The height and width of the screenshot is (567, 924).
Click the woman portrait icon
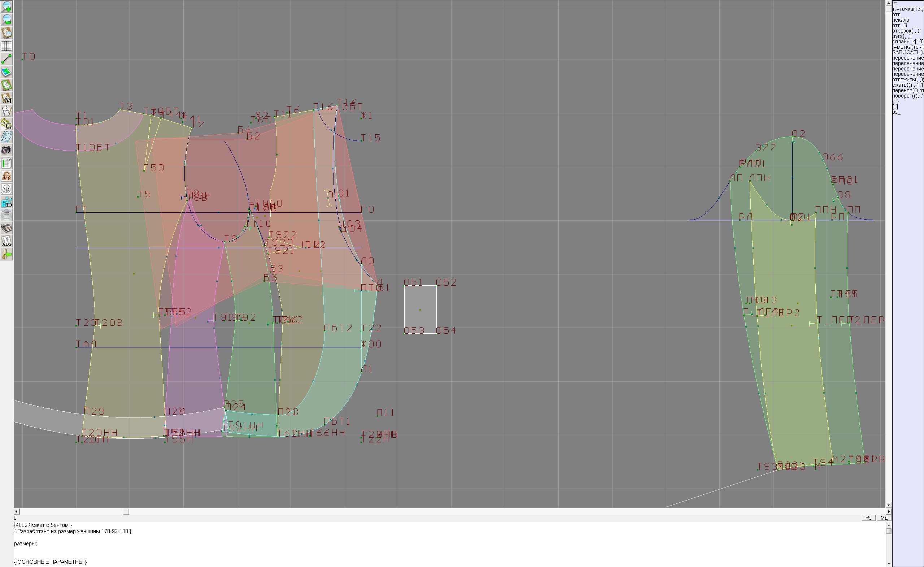click(x=7, y=176)
